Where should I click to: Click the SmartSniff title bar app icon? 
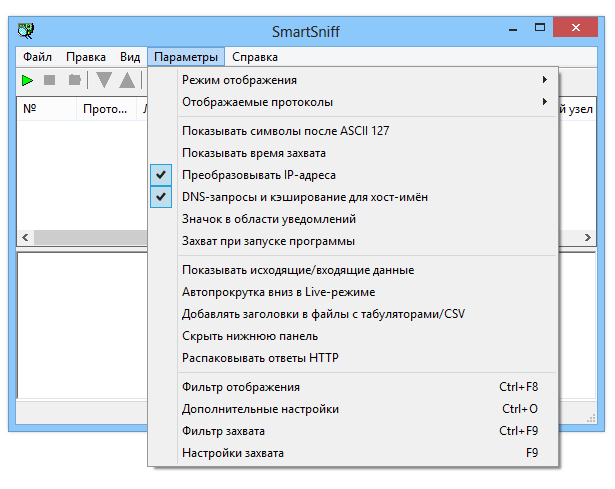(x=27, y=29)
